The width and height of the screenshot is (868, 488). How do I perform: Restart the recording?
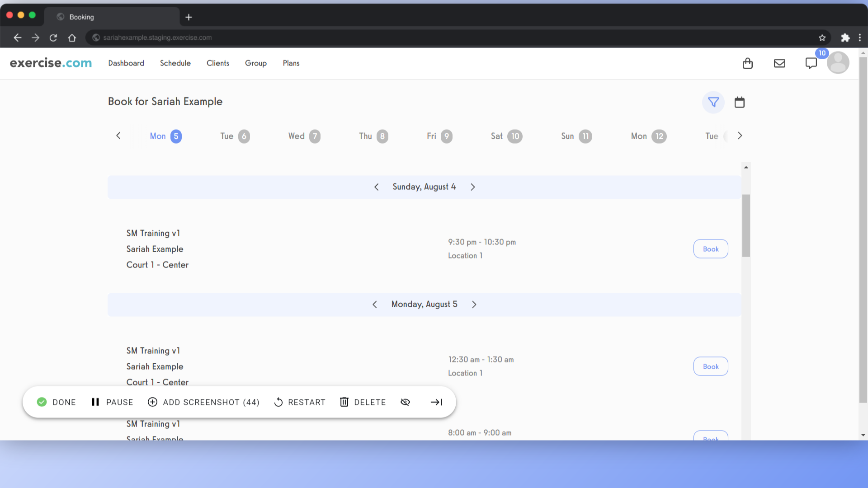[300, 402]
